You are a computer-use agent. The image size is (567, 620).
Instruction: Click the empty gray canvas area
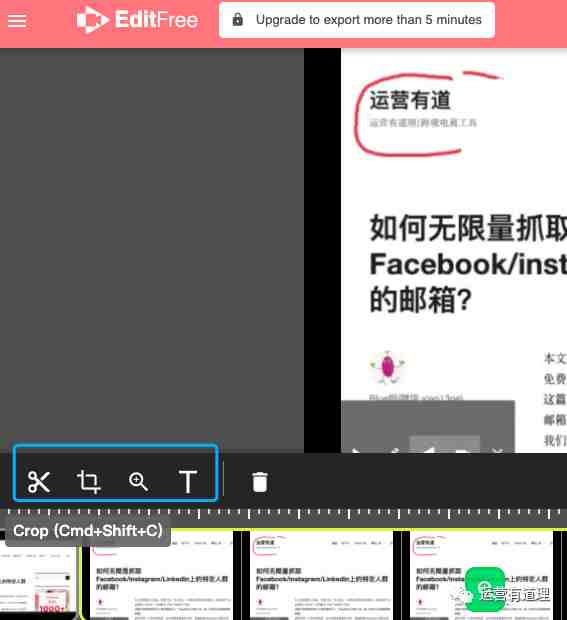(x=152, y=249)
